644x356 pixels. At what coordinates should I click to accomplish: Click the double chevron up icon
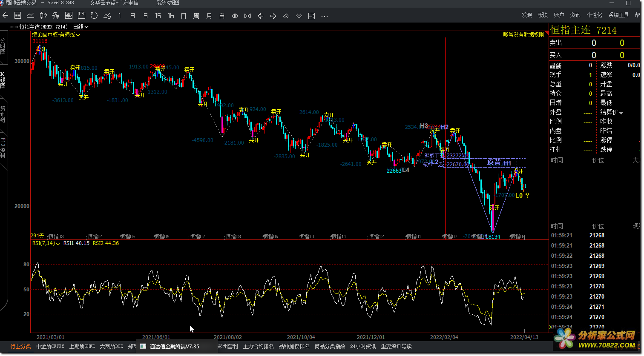(x=286, y=16)
